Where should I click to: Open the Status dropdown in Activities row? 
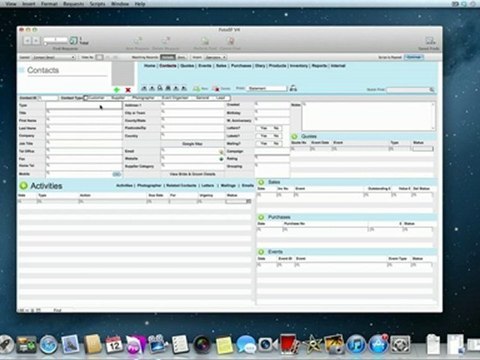(x=238, y=201)
